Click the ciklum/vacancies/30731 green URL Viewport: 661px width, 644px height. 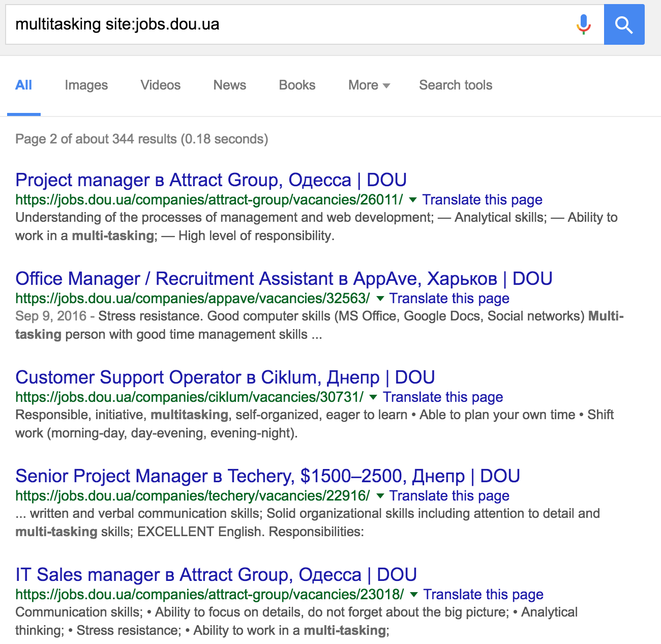[190, 397]
